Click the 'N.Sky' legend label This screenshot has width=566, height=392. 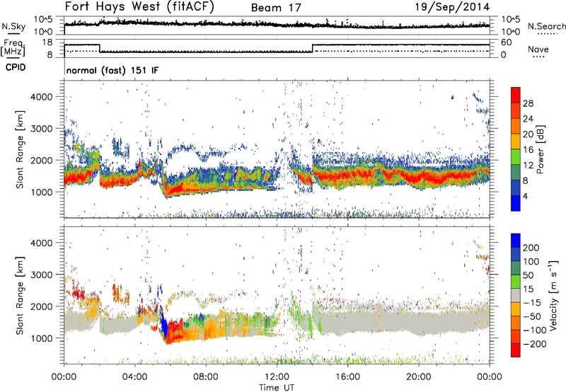(x=13, y=26)
